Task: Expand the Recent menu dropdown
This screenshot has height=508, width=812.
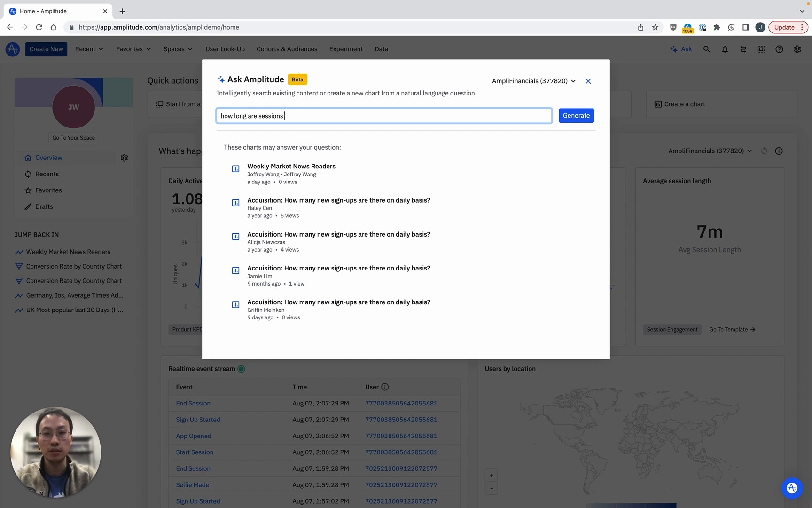Action: point(89,49)
